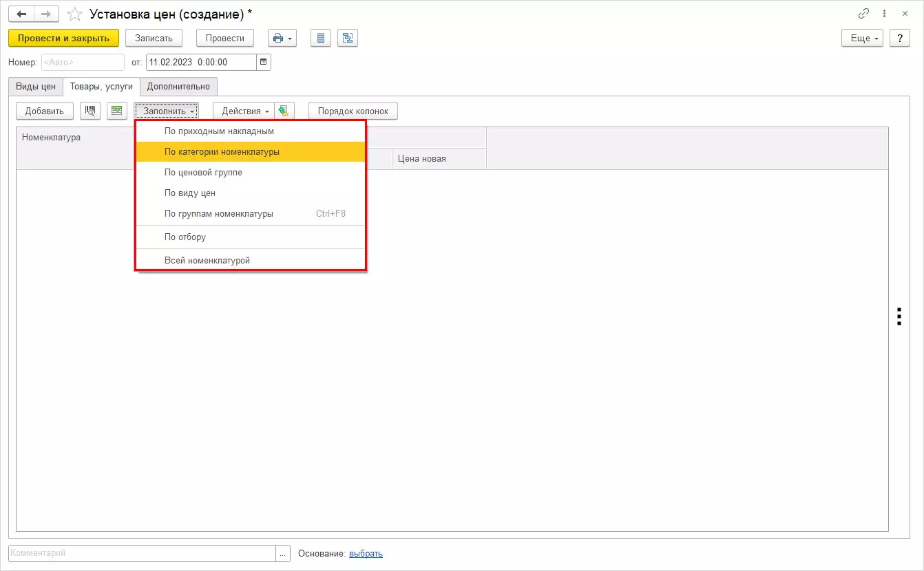Click the green table icon beside barcode
The width and height of the screenshot is (924, 571).
pos(117,111)
